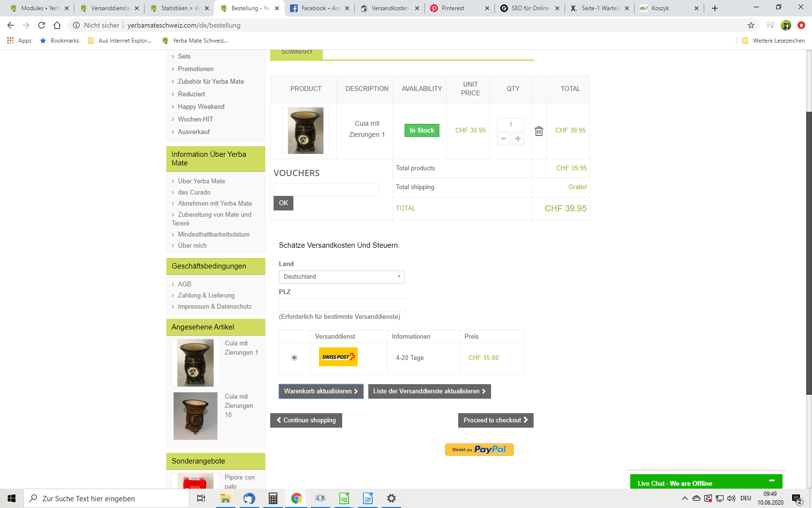This screenshot has height=508, width=812.
Task: Click the voucher code input field
Action: pos(326,189)
